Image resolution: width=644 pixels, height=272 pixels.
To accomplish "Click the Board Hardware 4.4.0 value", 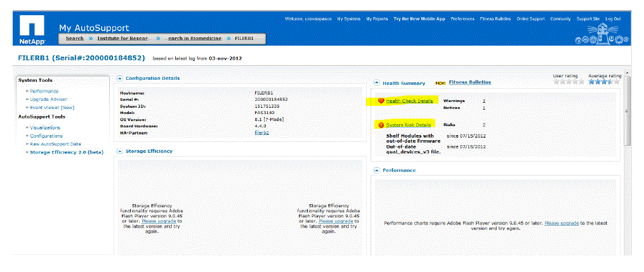I will (x=261, y=126).
